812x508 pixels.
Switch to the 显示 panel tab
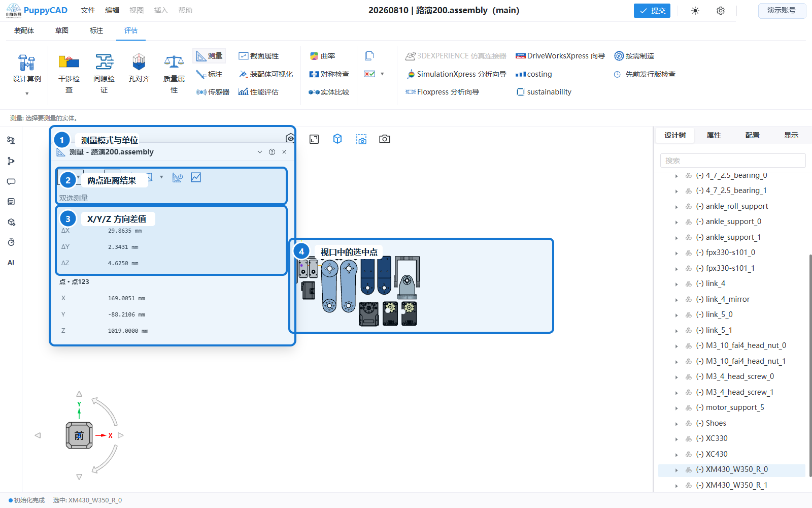click(791, 135)
